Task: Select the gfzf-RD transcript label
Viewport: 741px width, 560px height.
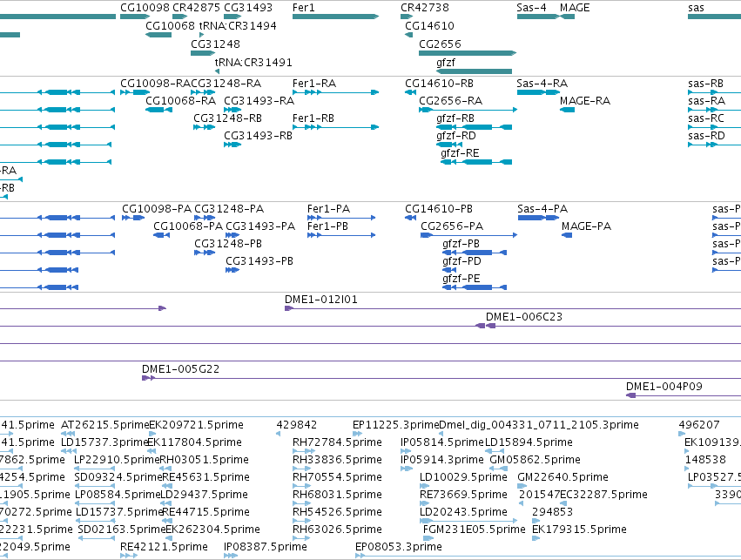Action: (456, 136)
